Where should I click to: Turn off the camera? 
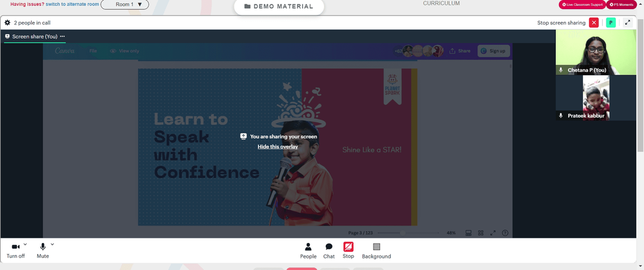tap(15, 250)
